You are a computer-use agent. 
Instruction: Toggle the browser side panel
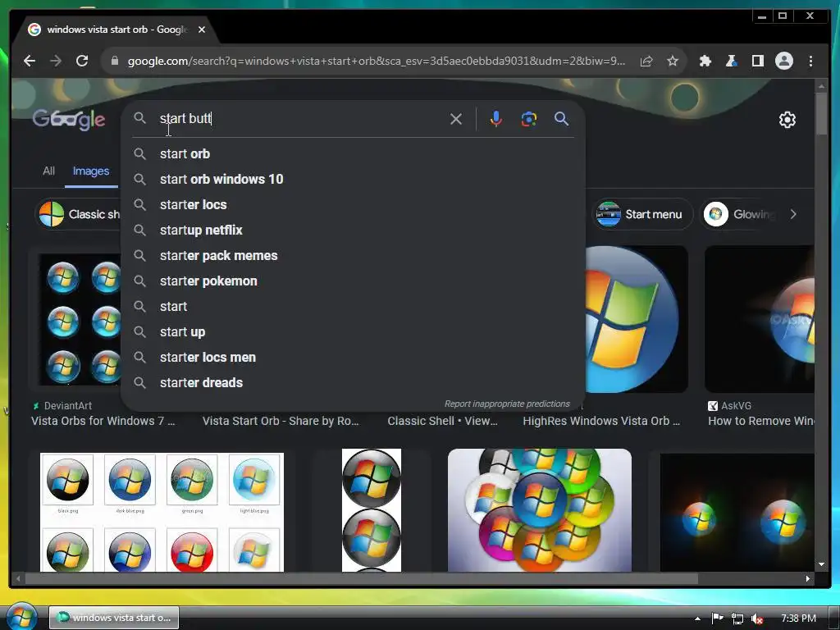[757, 61]
